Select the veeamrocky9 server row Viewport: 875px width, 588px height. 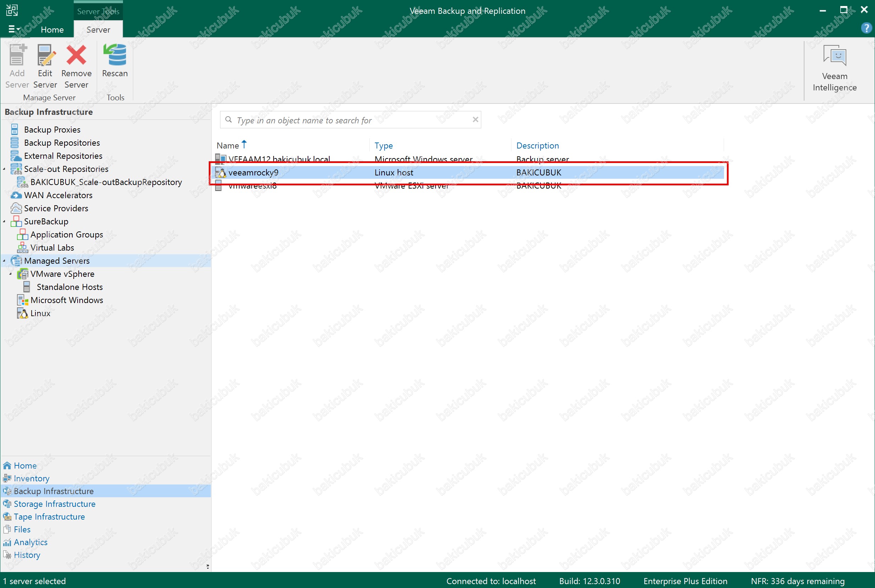[469, 173]
